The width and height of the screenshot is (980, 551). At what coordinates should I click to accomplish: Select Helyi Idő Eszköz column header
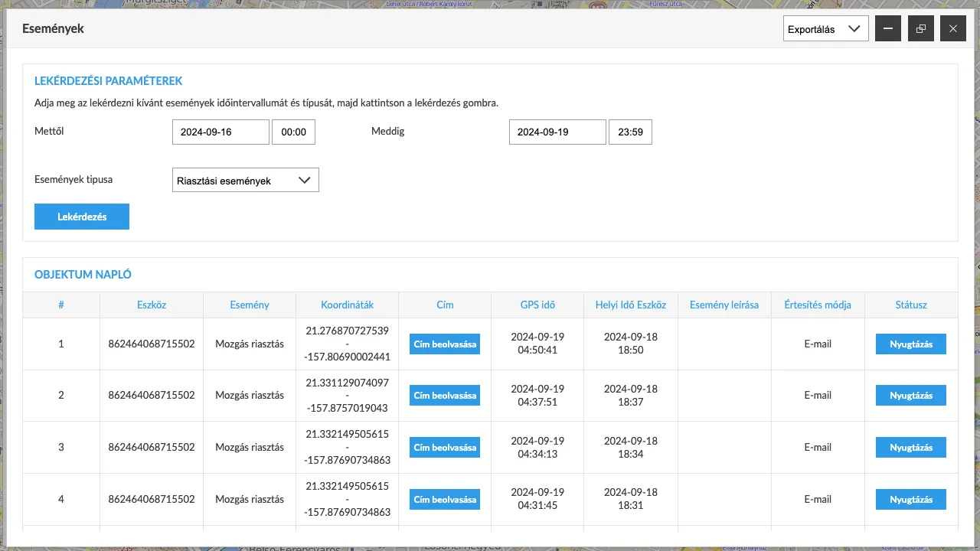(631, 305)
